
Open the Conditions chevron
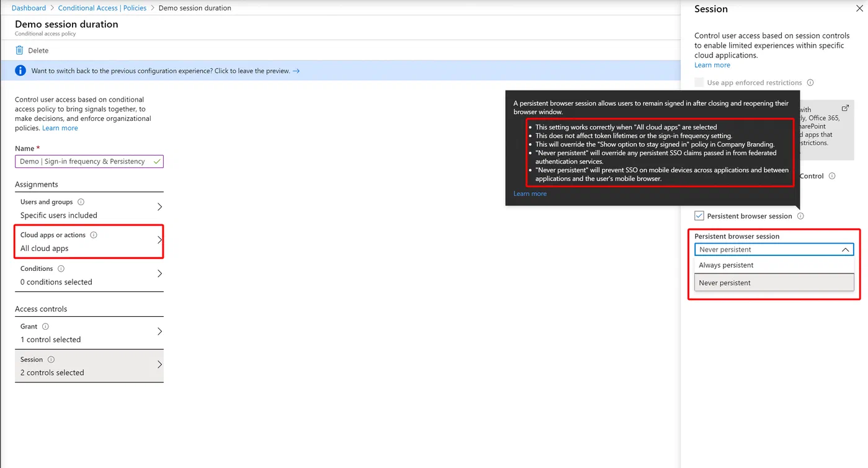coord(159,273)
